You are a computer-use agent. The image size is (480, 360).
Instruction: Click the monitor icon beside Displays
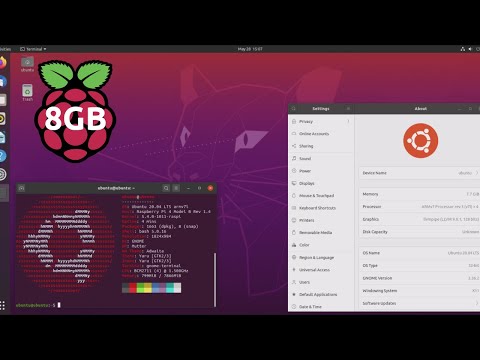pos(294,183)
